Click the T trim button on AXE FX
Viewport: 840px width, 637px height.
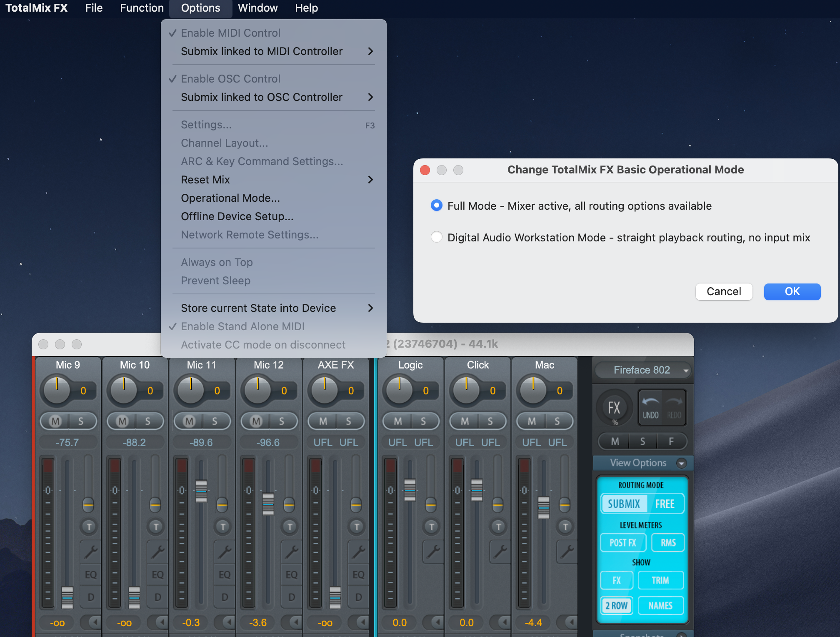(357, 527)
